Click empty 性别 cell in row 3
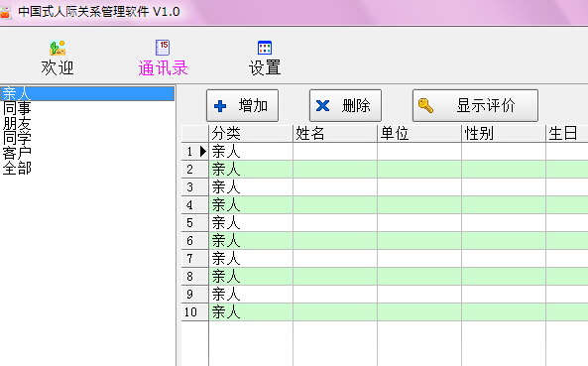588x366 pixels. pyautogui.click(x=504, y=187)
